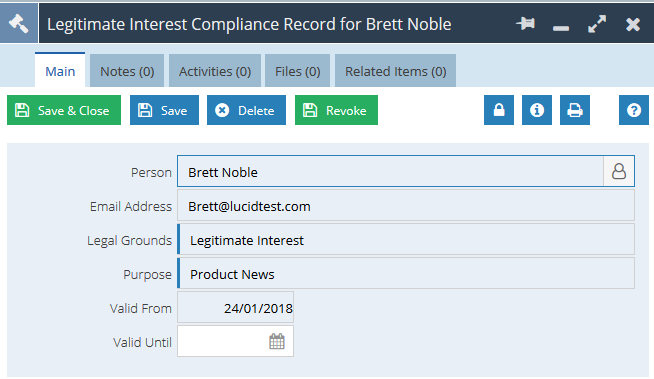Switch to the Notes (0) tab
Image resolution: width=654 pixels, height=379 pixels.
(x=127, y=71)
